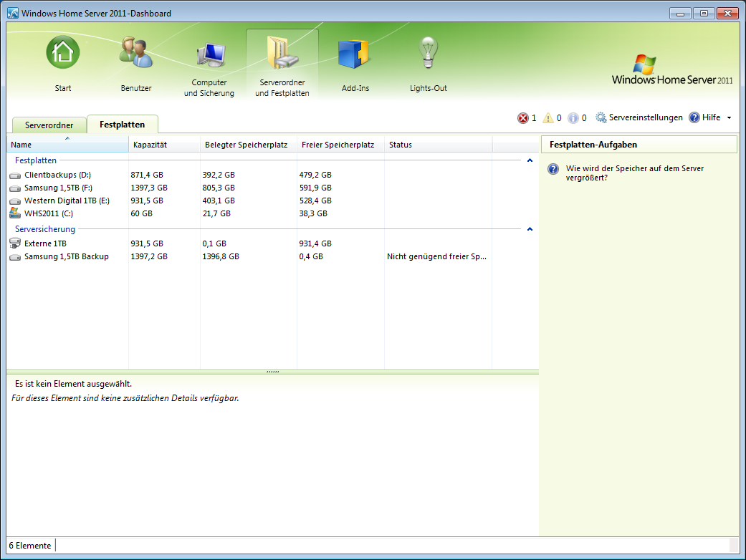Select Serverordner und Festplatten section
This screenshot has width=746, height=560.
click(x=282, y=64)
